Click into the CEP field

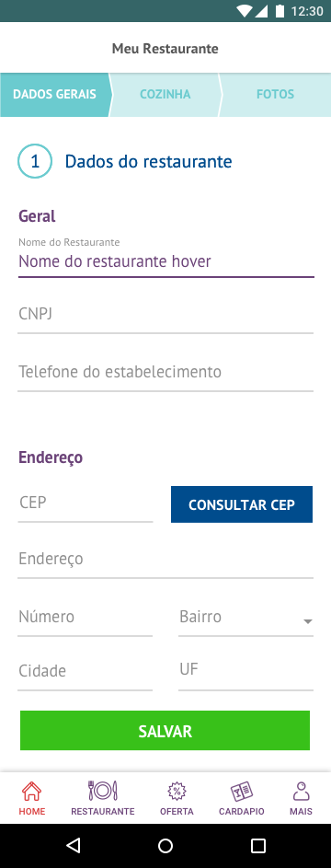click(x=86, y=504)
